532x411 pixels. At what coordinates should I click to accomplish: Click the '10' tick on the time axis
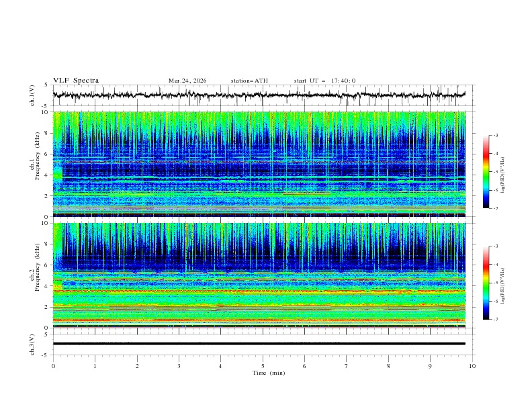pos(472,366)
